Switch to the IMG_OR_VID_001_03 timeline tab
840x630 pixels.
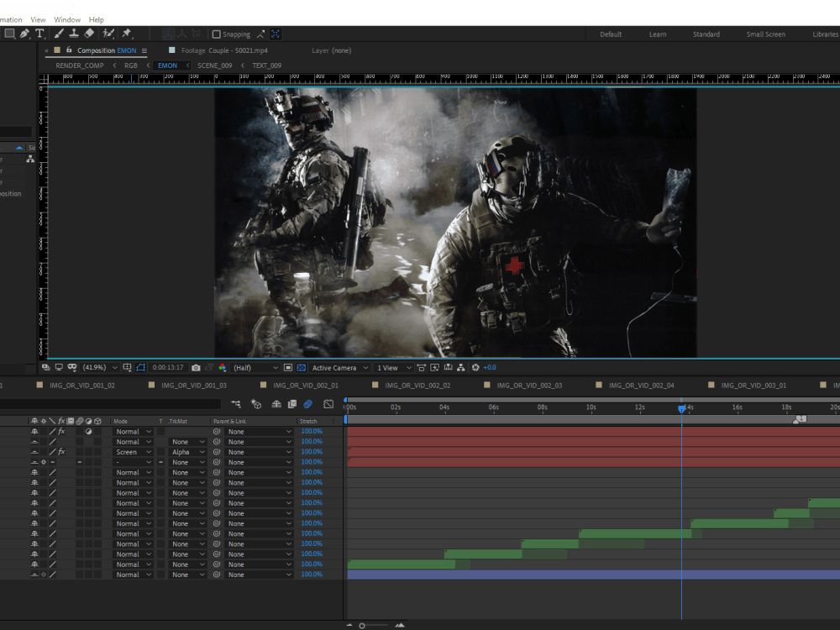(194, 386)
